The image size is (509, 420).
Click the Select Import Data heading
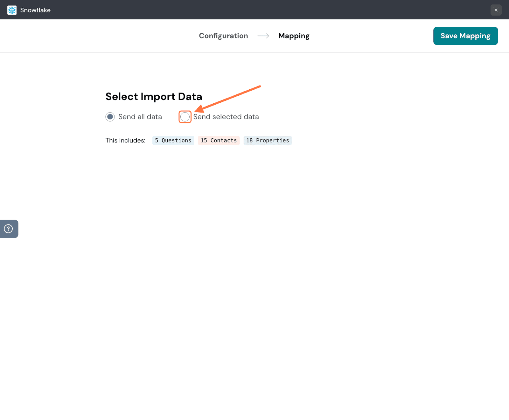pyautogui.click(x=154, y=97)
